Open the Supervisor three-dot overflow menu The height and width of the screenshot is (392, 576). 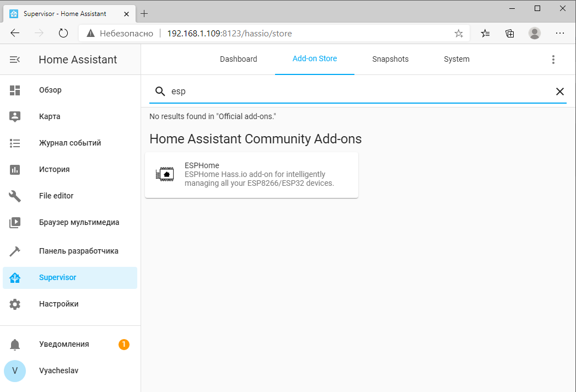(x=553, y=60)
